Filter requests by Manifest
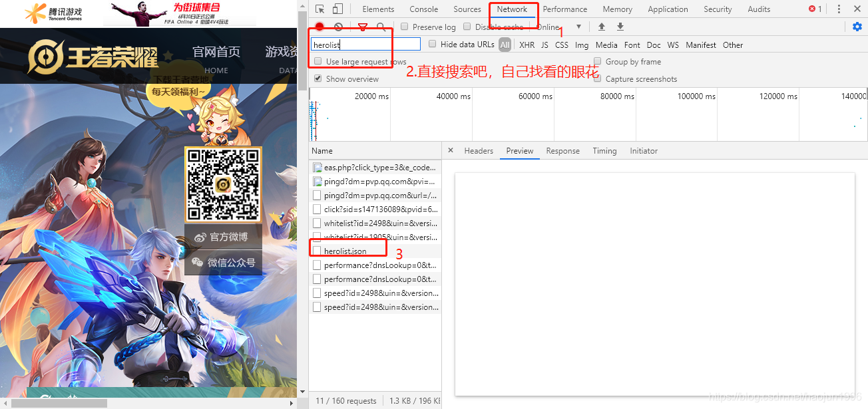Viewport: 868px width, 409px height. click(x=701, y=45)
